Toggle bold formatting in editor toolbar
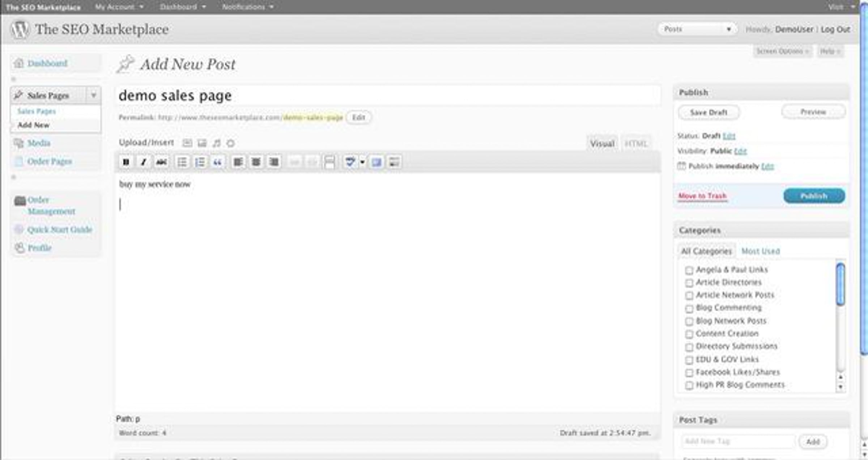This screenshot has width=868, height=460. pos(126,162)
